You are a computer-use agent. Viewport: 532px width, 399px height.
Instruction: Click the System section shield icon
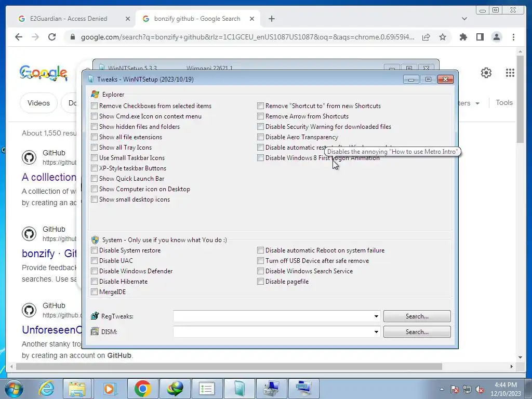(x=95, y=240)
